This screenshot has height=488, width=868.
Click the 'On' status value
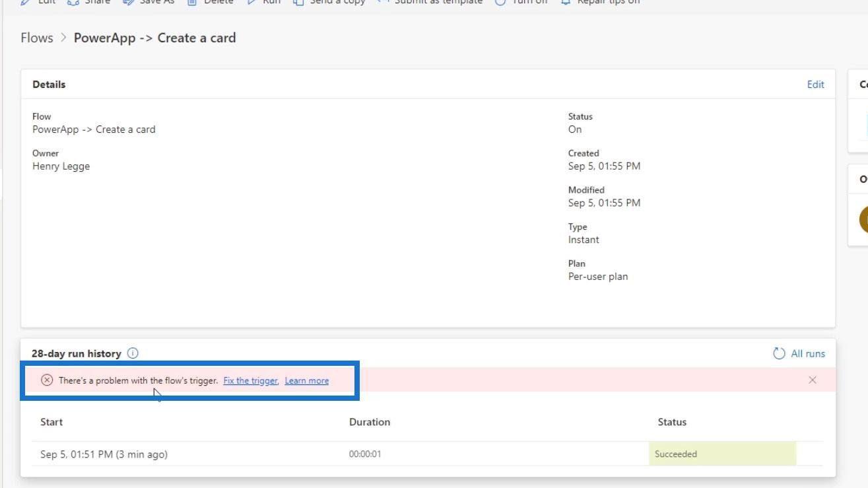point(575,129)
